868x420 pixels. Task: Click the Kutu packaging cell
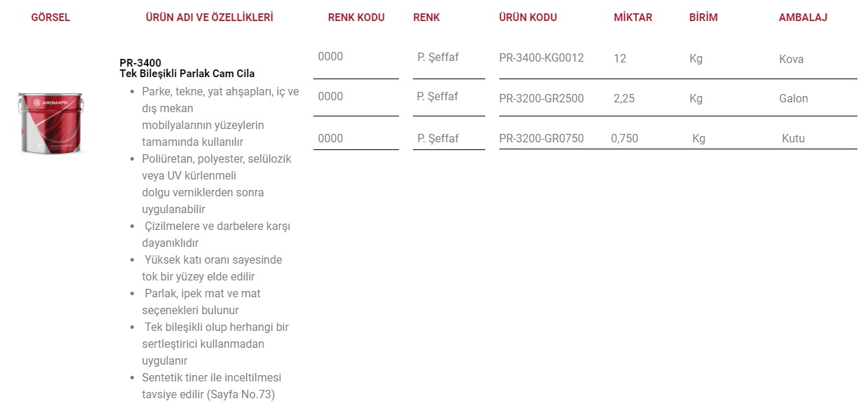click(794, 139)
